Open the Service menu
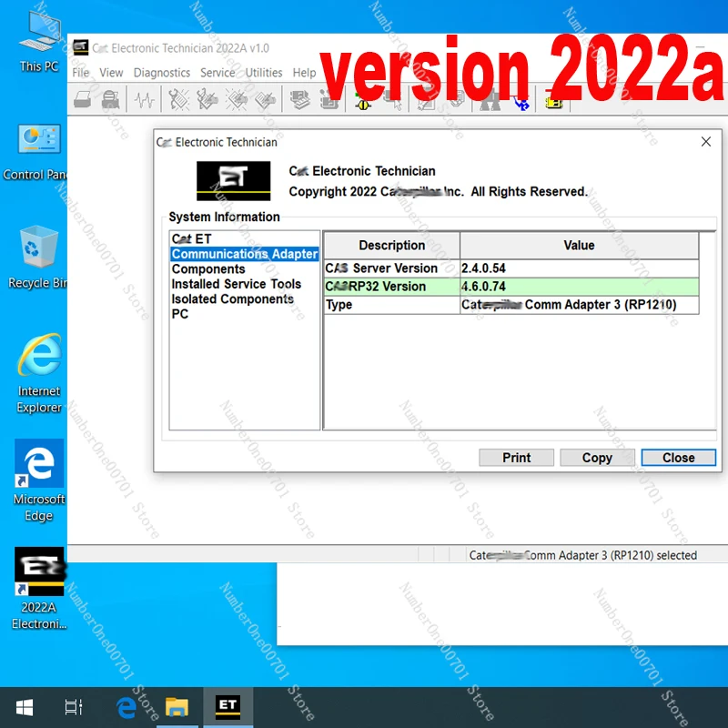The width and height of the screenshot is (728, 728). click(217, 73)
